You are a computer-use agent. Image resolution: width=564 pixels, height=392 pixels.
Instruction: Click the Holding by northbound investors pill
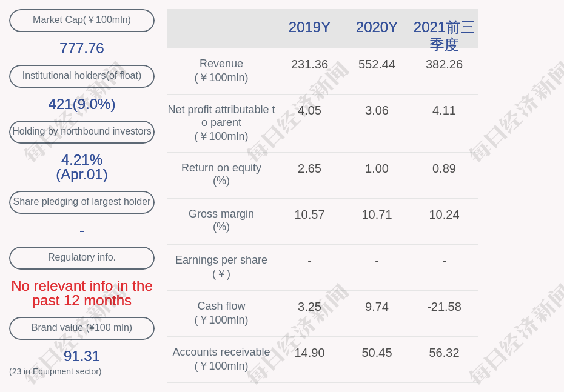(x=81, y=131)
